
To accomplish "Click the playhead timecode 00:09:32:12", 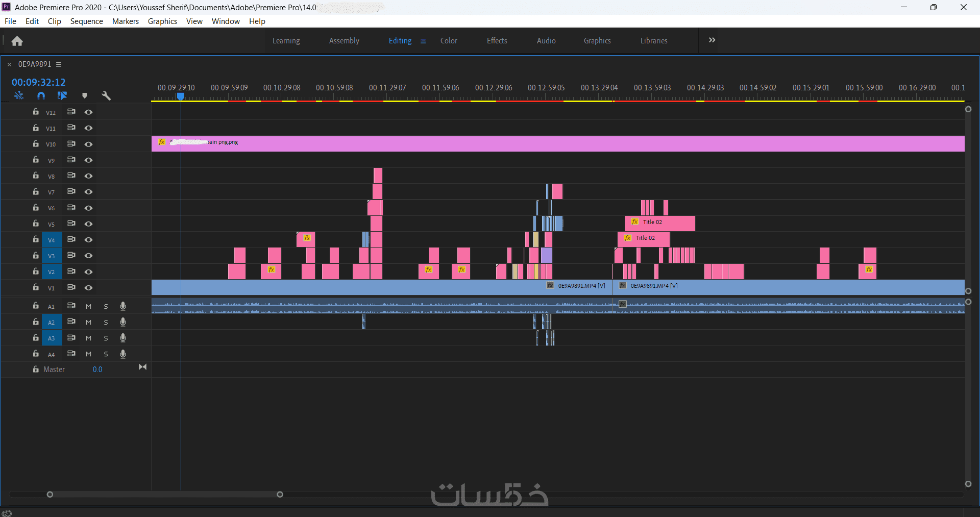I will click(x=39, y=82).
